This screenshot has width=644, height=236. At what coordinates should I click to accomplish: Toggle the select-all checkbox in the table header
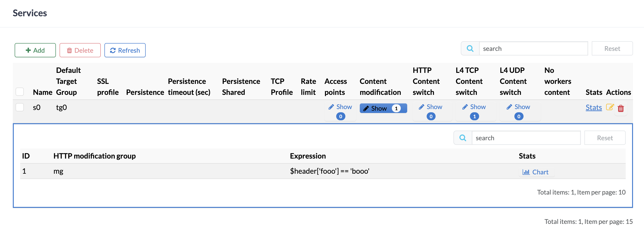click(x=20, y=92)
